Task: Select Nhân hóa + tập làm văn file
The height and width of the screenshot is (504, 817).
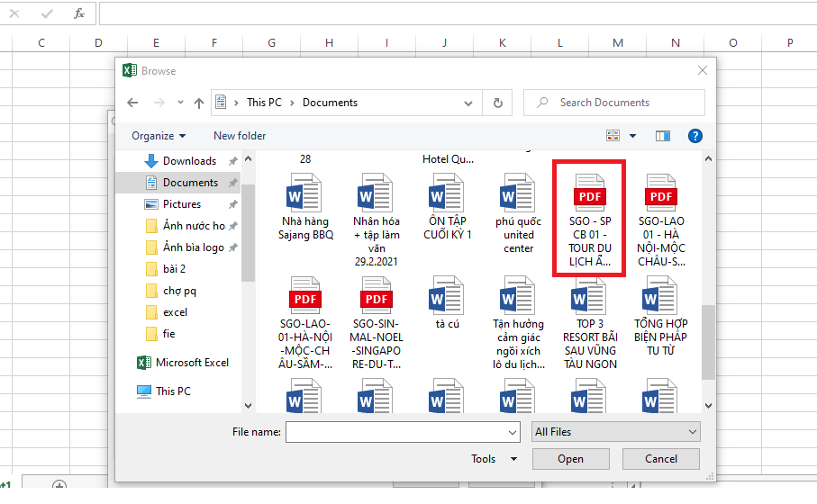Action: pyautogui.click(x=377, y=220)
